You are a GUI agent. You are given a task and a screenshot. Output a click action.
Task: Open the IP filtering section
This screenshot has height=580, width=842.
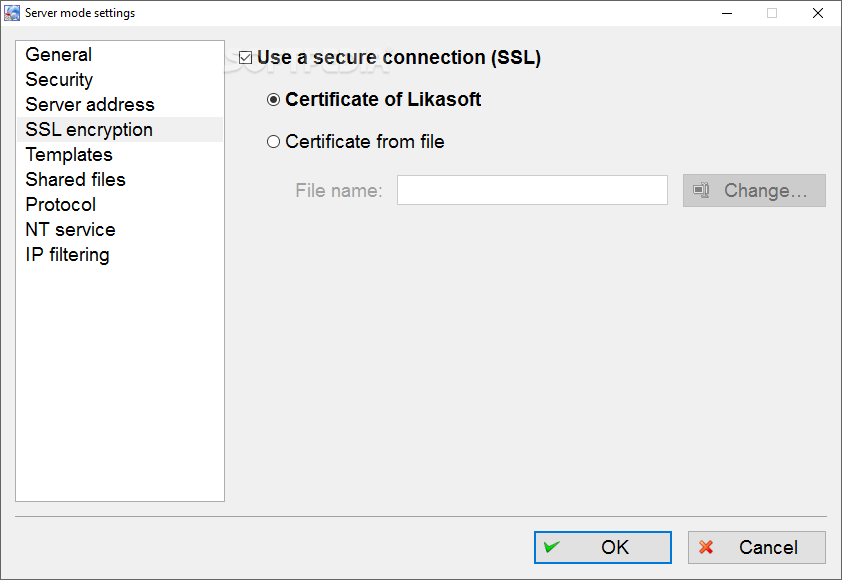point(67,255)
